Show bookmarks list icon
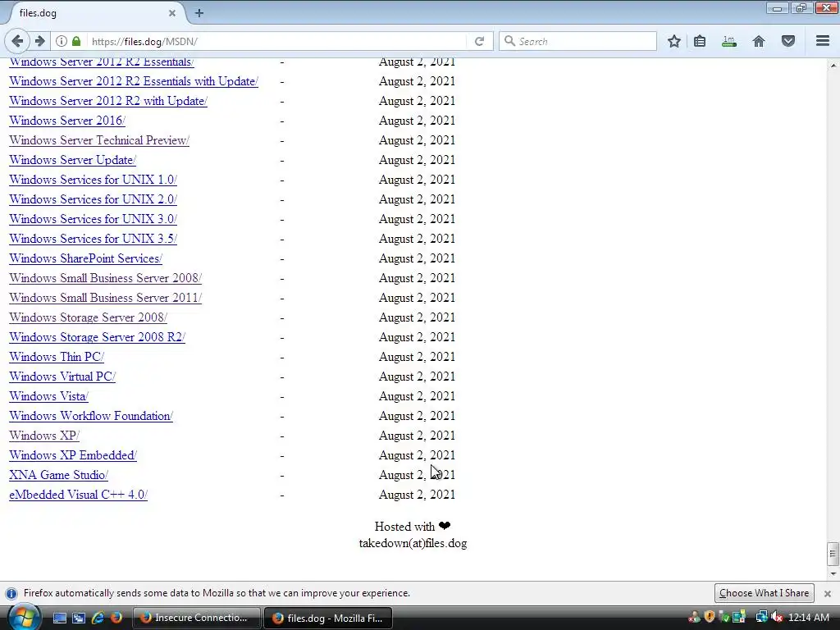Image resolution: width=840 pixels, height=630 pixels. [x=700, y=41]
